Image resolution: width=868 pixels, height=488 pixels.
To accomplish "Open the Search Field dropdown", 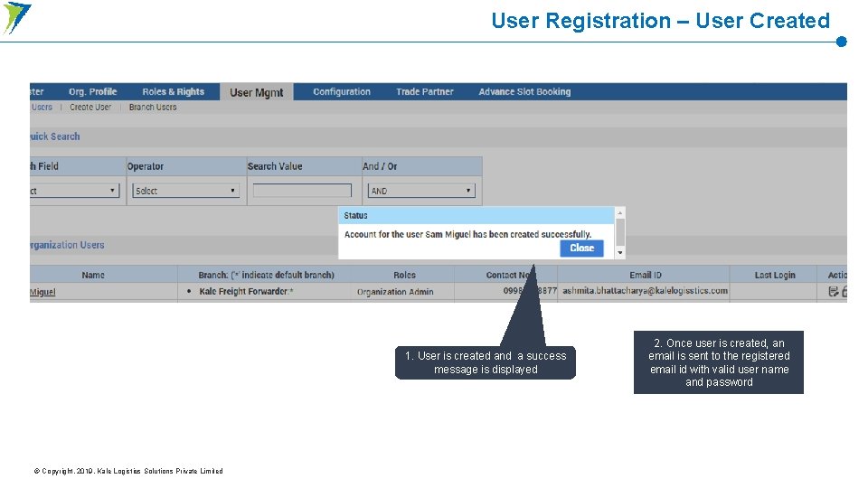I will (75, 191).
